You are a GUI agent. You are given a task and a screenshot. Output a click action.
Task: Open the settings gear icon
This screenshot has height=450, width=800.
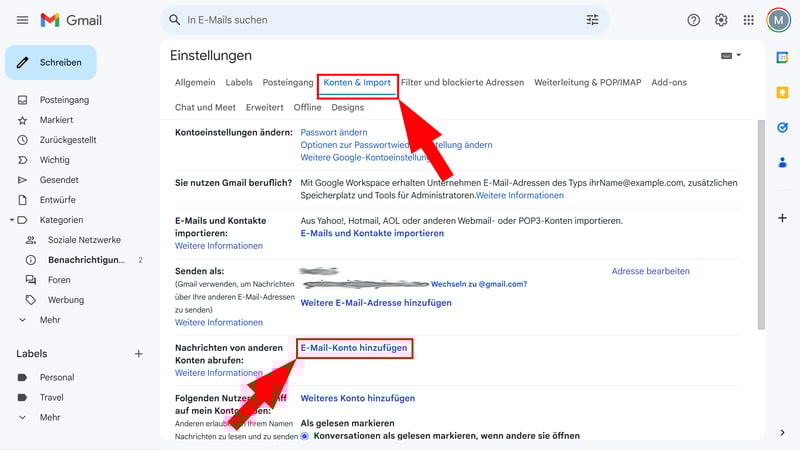coord(721,20)
